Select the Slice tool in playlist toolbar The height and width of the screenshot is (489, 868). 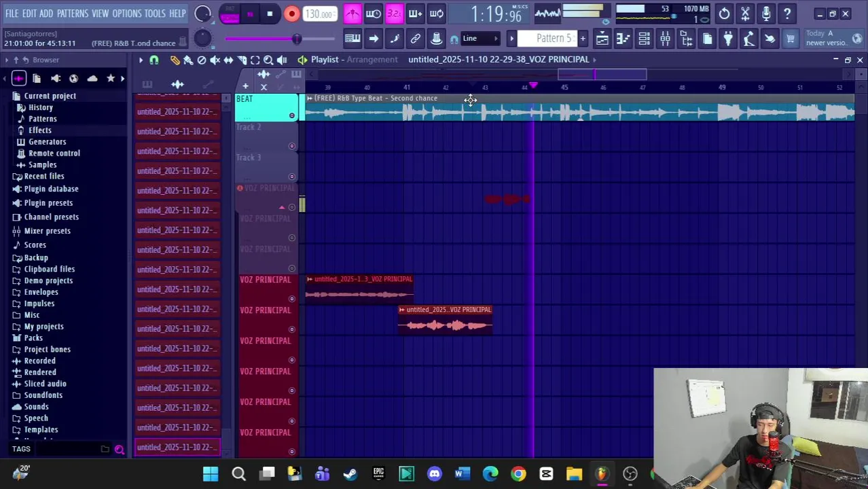tap(242, 60)
